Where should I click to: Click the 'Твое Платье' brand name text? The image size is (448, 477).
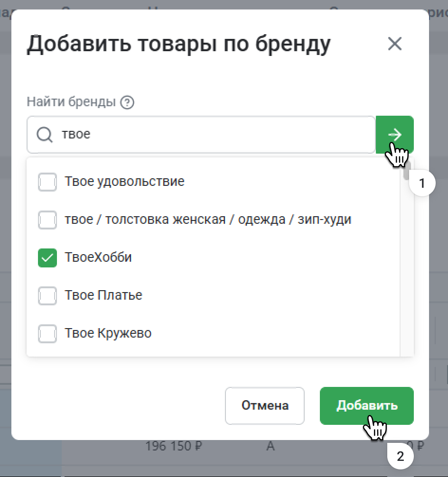tap(103, 295)
